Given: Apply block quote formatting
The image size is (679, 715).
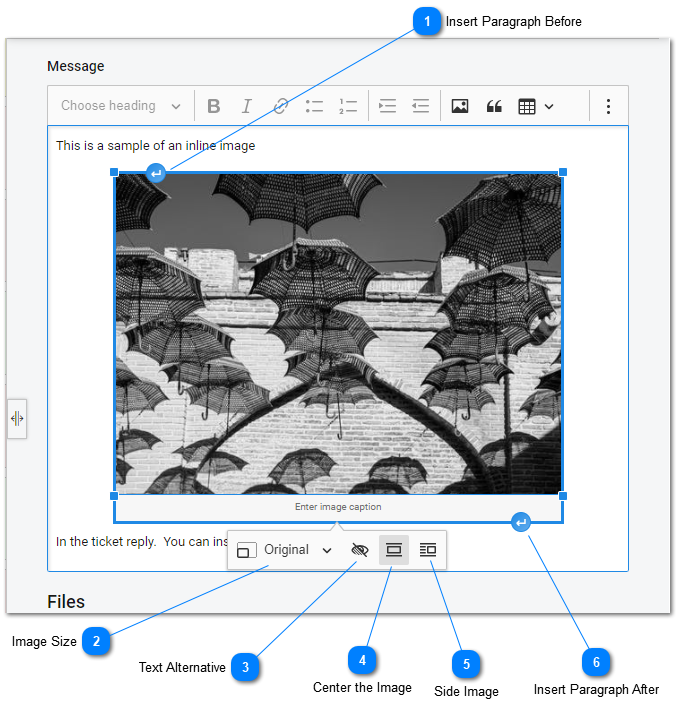Looking at the screenshot, I should 494,106.
